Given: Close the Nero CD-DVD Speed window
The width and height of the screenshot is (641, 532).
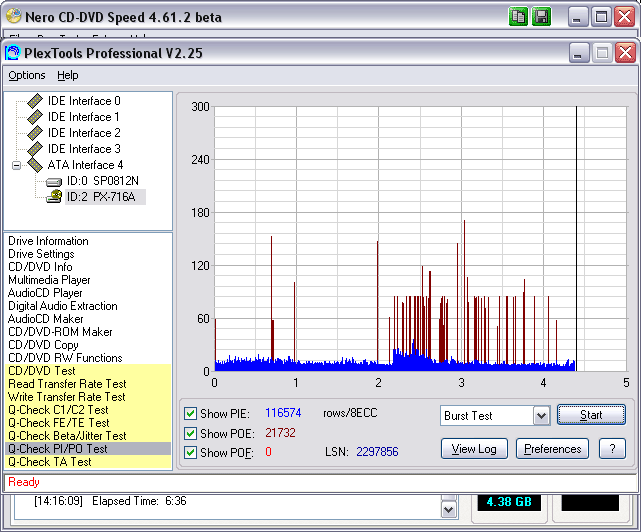Looking at the screenshot, I should coord(625,17).
